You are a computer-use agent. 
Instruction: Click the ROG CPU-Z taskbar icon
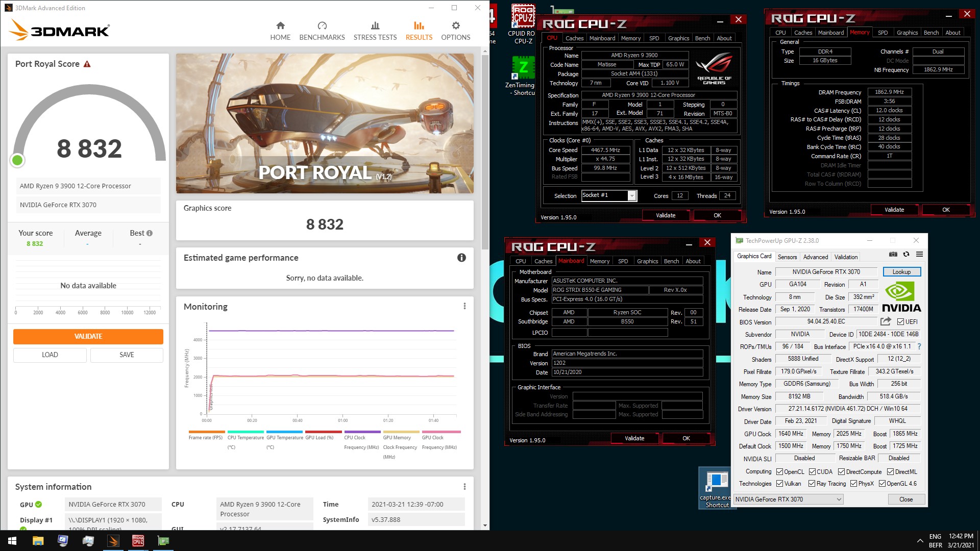(x=138, y=541)
